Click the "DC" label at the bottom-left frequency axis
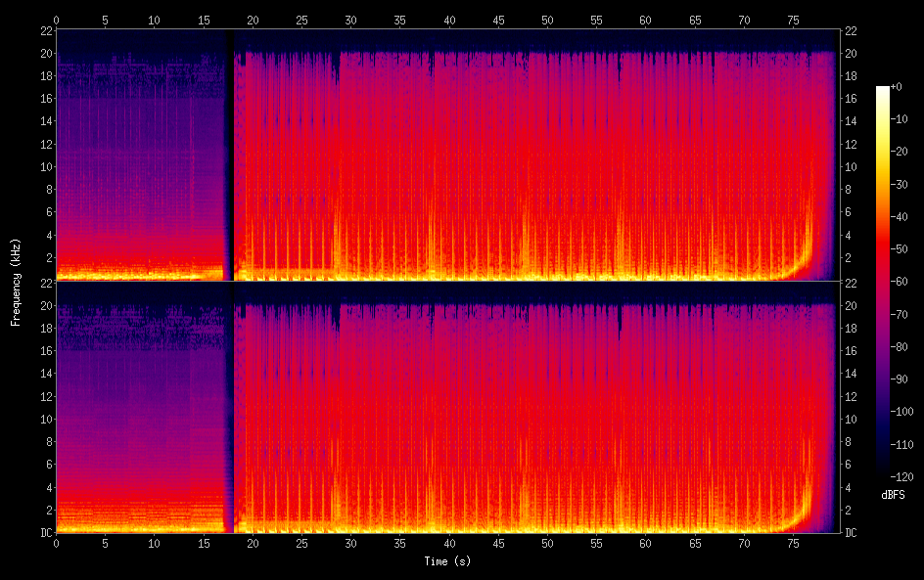This screenshot has width=924, height=580. 43,533
